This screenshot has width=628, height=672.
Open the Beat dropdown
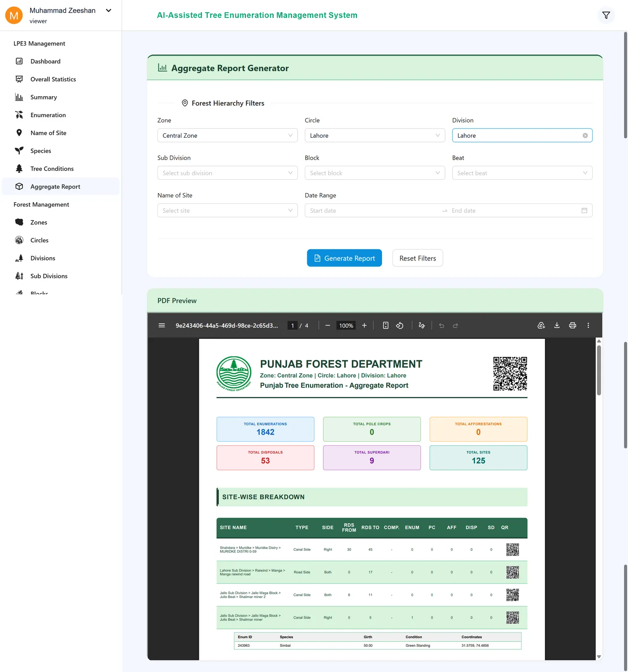[x=522, y=173]
